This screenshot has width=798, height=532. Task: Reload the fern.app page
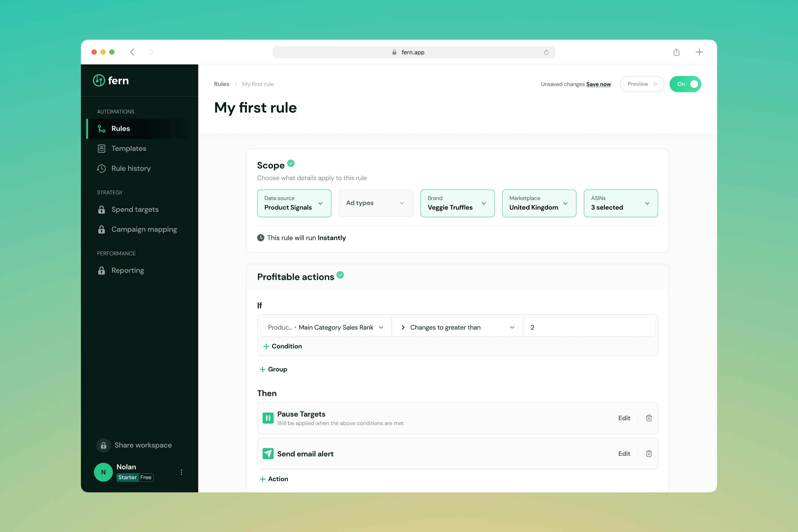(546, 52)
